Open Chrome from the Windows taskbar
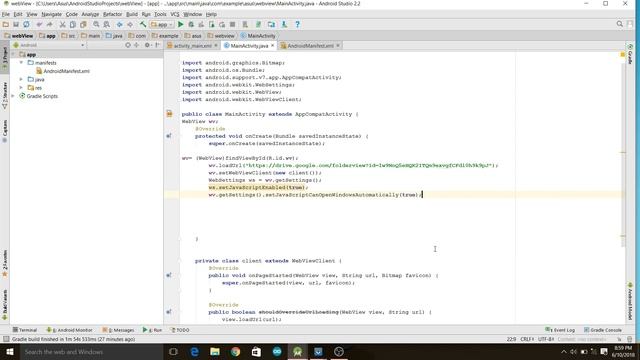 click(x=236, y=352)
